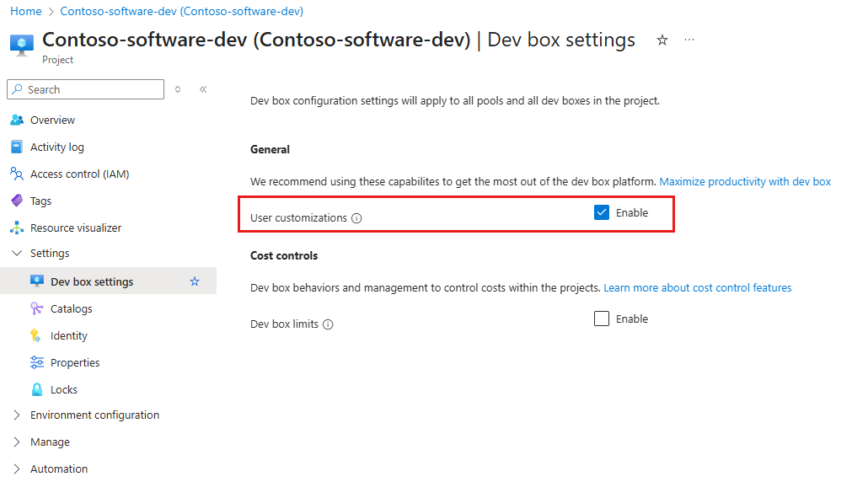Click the search magnifier icon
Image resolution: width=868 pixels, height=498 pixels.
(x=18, y=89)
